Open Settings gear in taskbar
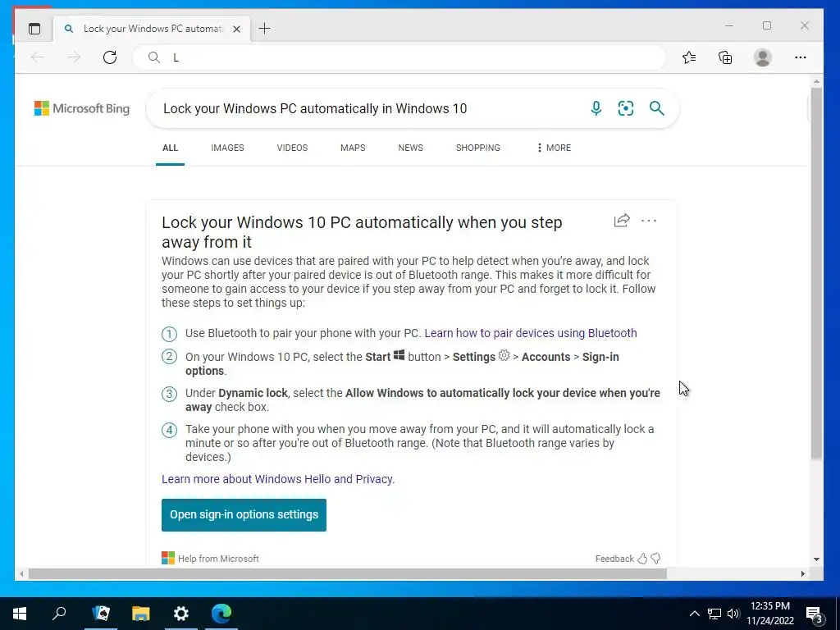 click(181, 614)
